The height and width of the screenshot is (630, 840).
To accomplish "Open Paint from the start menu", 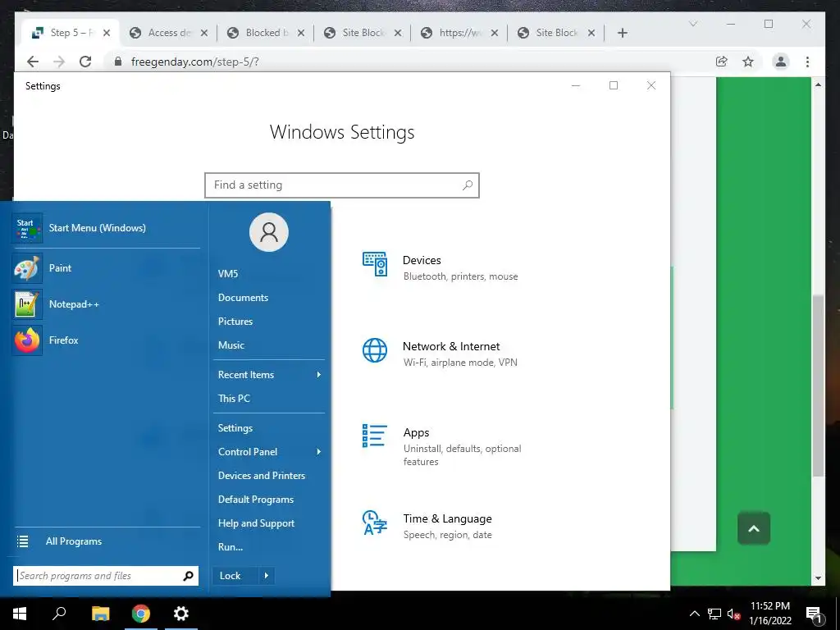I will 106,268.
